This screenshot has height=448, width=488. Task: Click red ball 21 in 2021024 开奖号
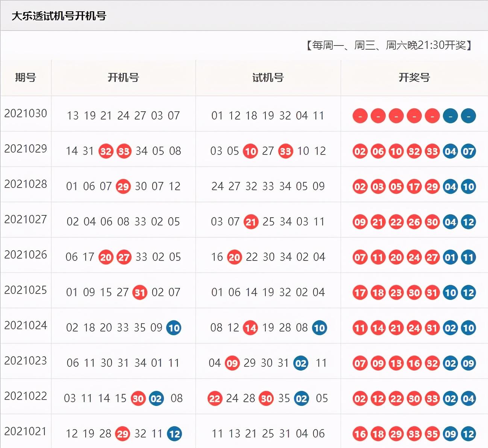point(396,328)
